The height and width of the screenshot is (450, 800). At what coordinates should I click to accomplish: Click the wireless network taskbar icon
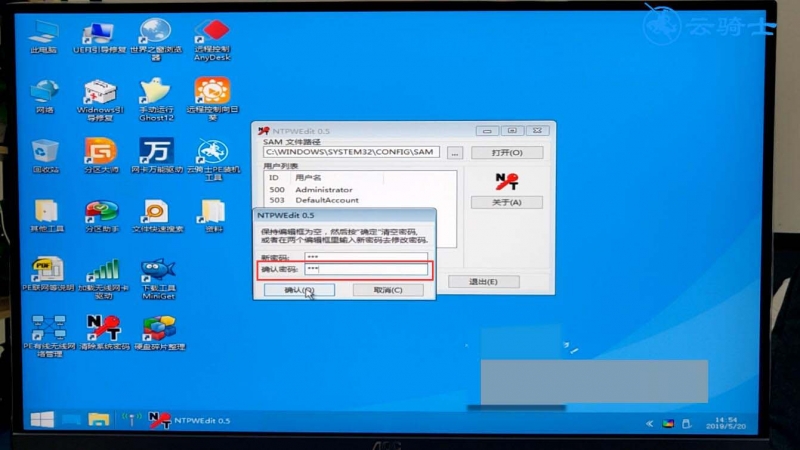pos(131,419)
